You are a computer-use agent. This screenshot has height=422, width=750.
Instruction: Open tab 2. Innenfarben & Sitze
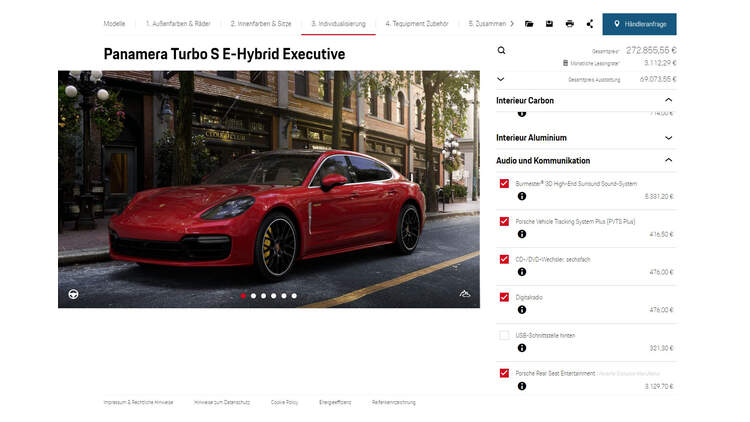[261, 23]
